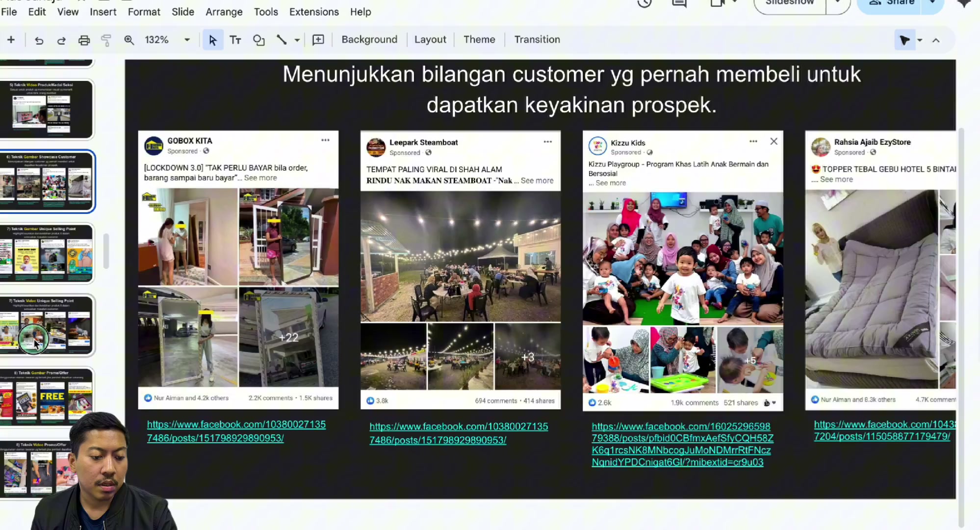Click See more on Leepark Steamboat post
Image resolution: width=980 pixels, height=530 pixels.
pos(537,181)
